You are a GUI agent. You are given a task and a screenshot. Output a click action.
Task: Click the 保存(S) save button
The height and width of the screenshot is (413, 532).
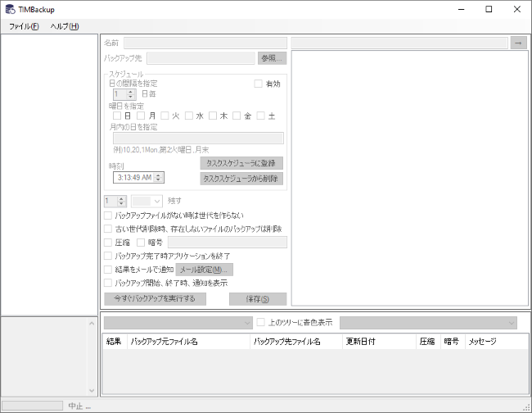258,299
